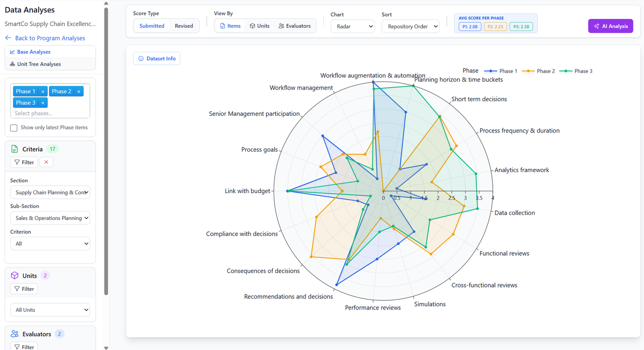Switch score type to Revised

coord(184,26)
